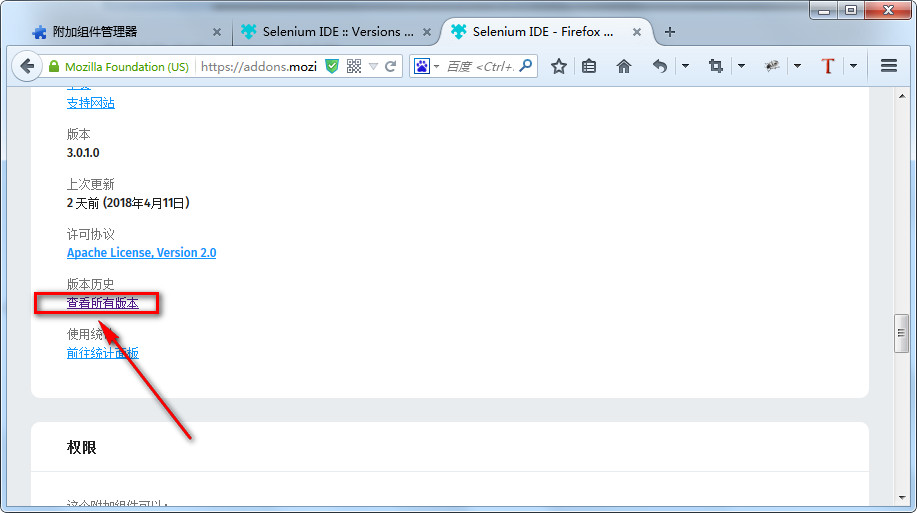Expand dropdown next to the crop icon
Image resolution: width=917 pixels, height=513 pixels.
pos(741,66)
